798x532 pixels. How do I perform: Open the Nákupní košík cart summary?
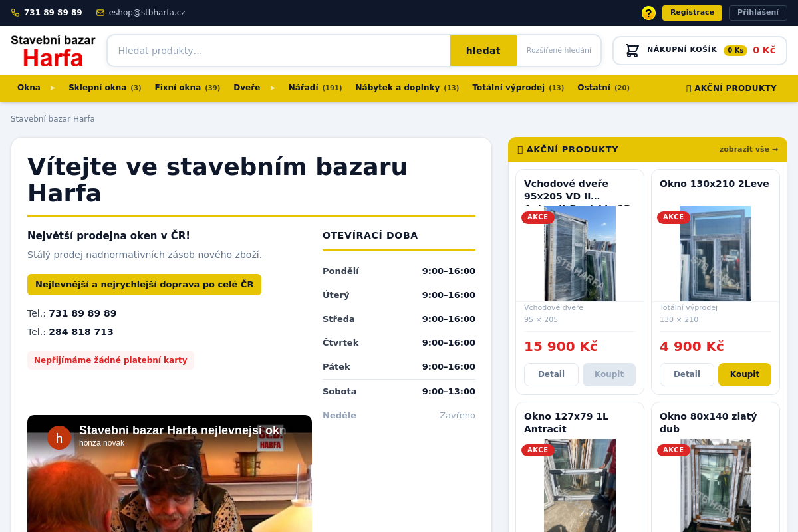point(700,51)
